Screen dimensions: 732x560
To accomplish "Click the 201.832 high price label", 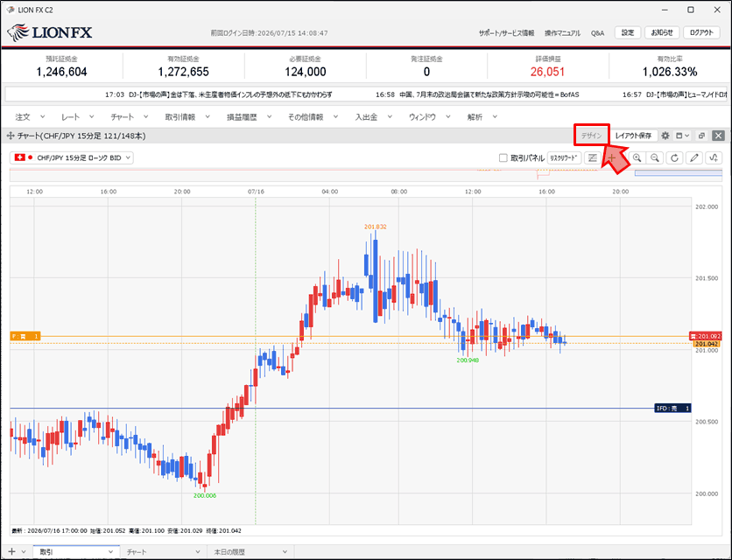I will (376, 227).
